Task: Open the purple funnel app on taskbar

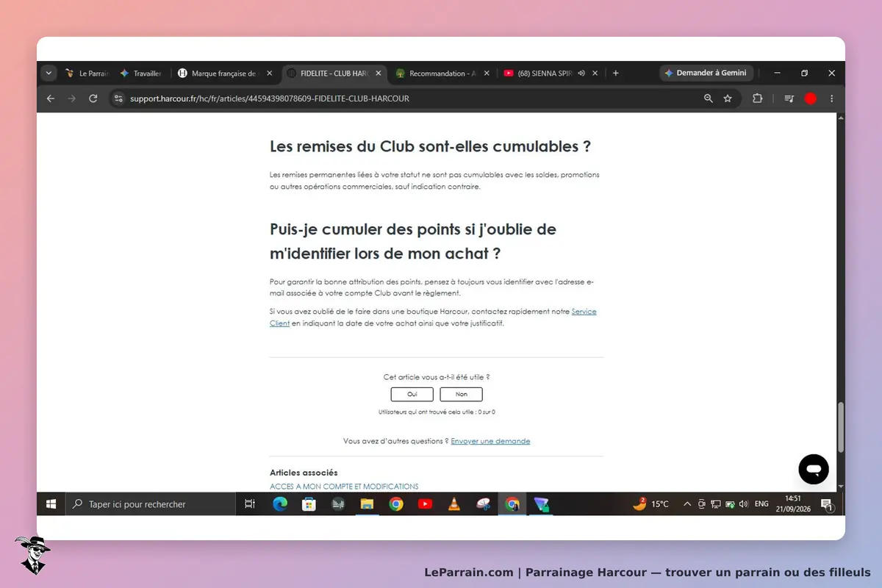Action: tap(542, 504)
